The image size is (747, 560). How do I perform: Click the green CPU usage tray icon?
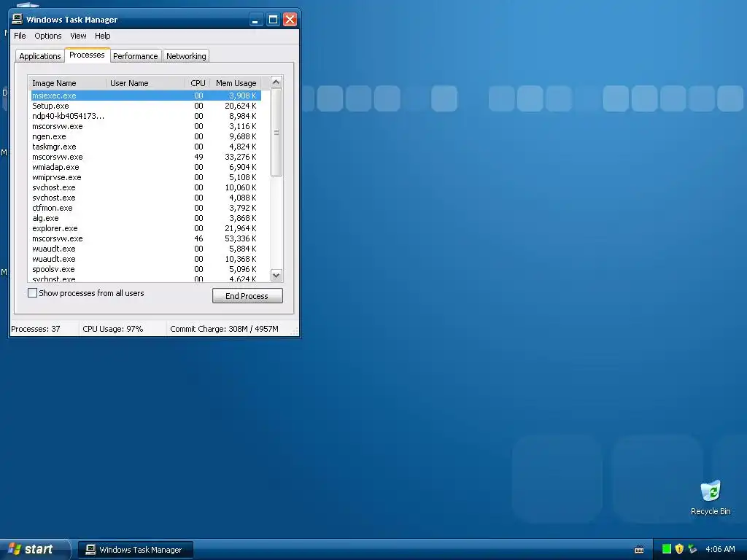click(x=667, y=549)
